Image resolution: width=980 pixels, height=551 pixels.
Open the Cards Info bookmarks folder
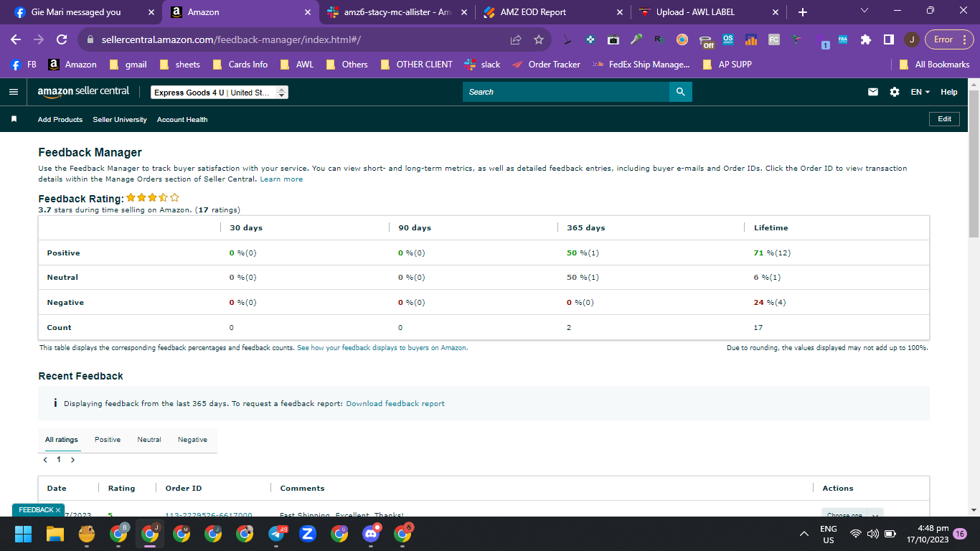click(x=240, y=65)
